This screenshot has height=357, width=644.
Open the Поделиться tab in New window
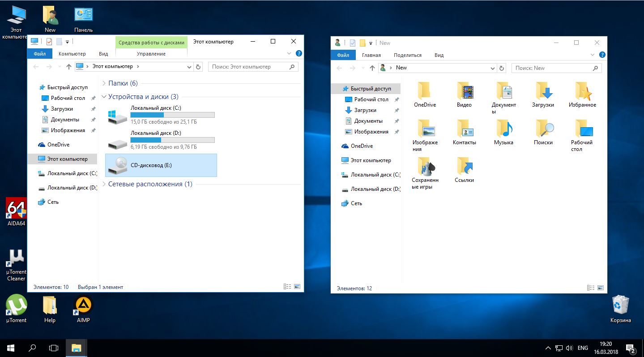click(407, 55)
